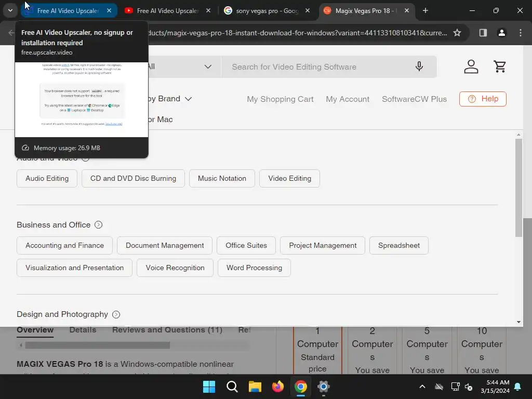Image resolution: width=532 pixels, height=399 pixels.
Task: Click the menu panel vertical scrollbar
Action: [x=518, y=188]
